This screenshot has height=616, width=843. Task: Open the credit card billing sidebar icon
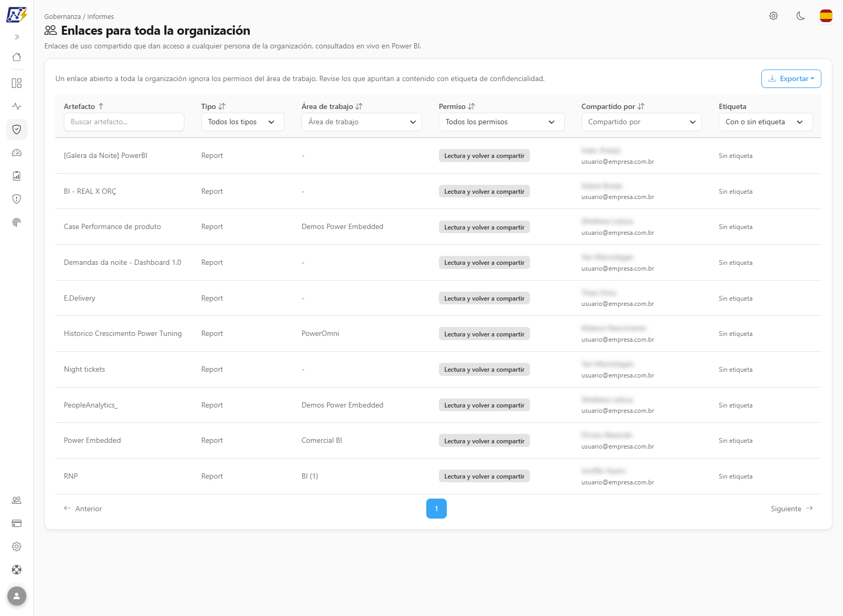tap(17, 523)
